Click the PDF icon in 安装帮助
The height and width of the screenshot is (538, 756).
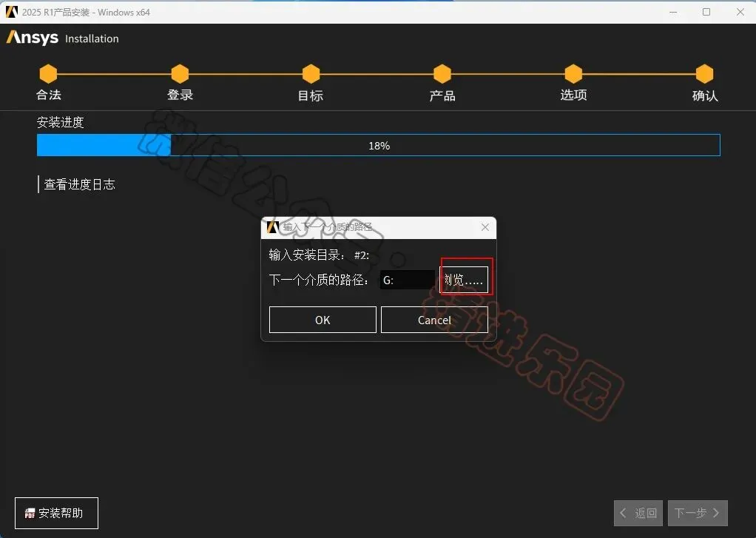click(30, 514)
